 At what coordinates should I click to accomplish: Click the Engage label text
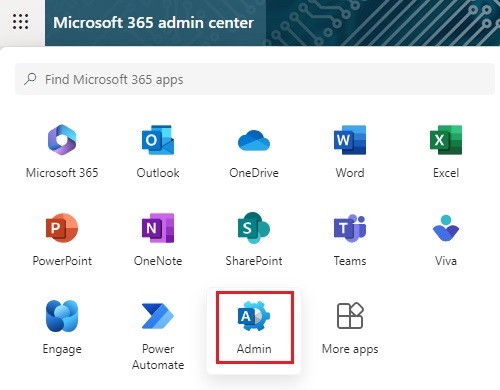pyautogui.click(x=62, y=349)
